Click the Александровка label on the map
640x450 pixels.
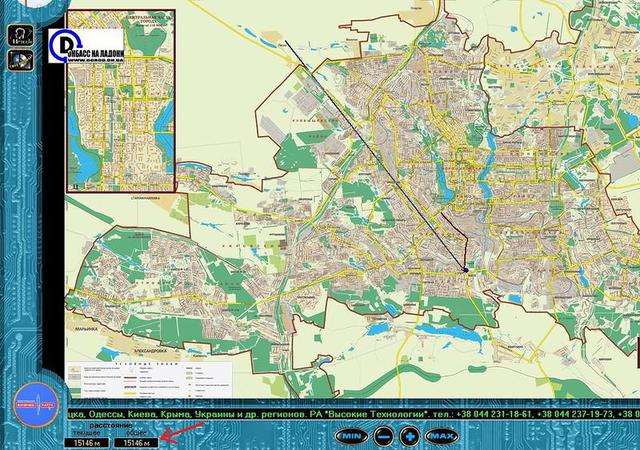tap(146, 352)
